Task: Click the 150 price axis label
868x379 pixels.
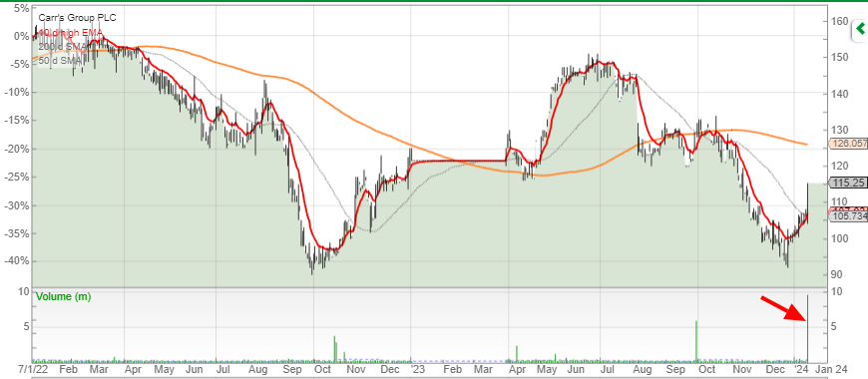Action: click(x=839, y=58)
